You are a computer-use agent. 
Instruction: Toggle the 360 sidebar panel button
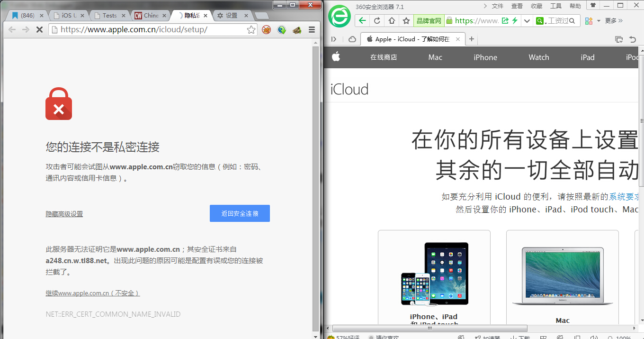[334, 39]
